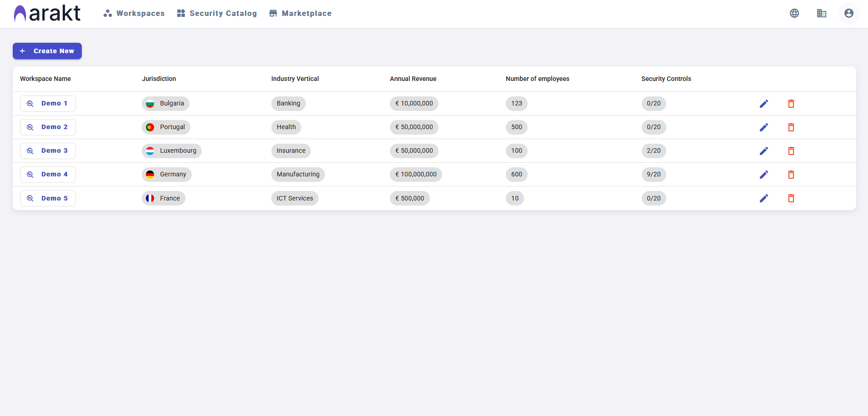Navigate to the Security Catalog
The width and height of the screenshot is (868, 416).
coord(217,13)
